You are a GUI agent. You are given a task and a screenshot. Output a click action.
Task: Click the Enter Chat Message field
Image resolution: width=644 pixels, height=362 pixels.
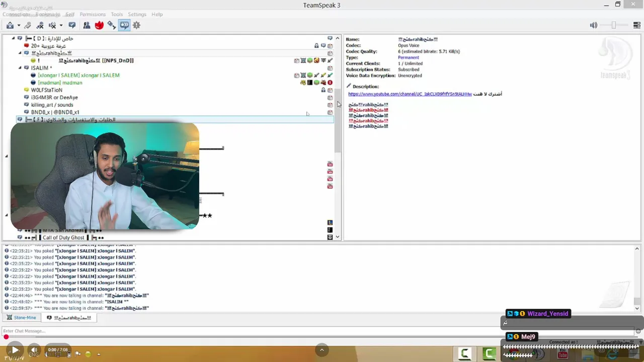point(317,331)
